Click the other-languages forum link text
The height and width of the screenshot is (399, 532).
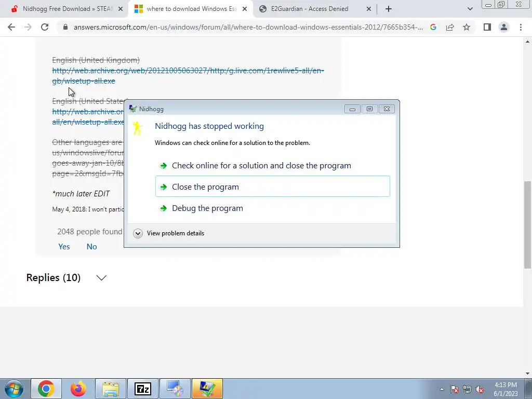88,158
